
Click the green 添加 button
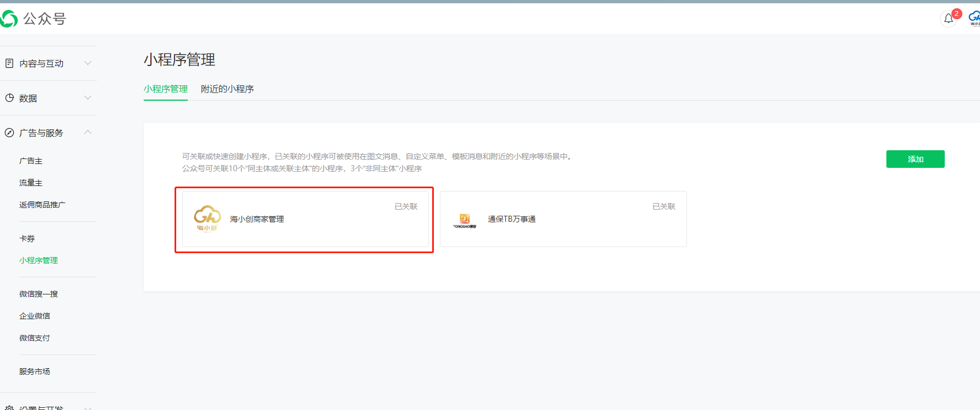tap(915, 159)
